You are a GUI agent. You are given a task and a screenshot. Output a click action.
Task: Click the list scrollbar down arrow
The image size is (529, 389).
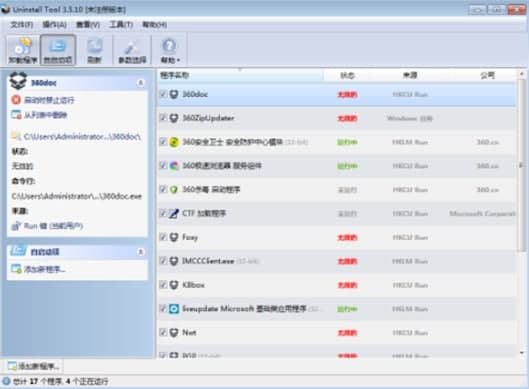click(522, 353)
